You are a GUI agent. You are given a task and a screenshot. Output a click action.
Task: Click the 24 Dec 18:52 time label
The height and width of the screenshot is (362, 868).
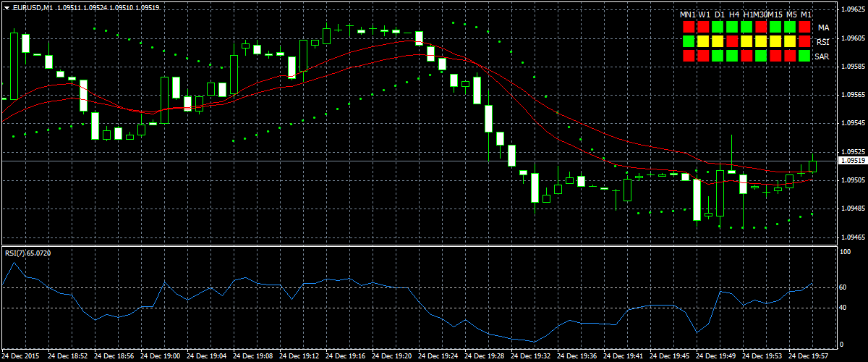click(x=68, y=356)
